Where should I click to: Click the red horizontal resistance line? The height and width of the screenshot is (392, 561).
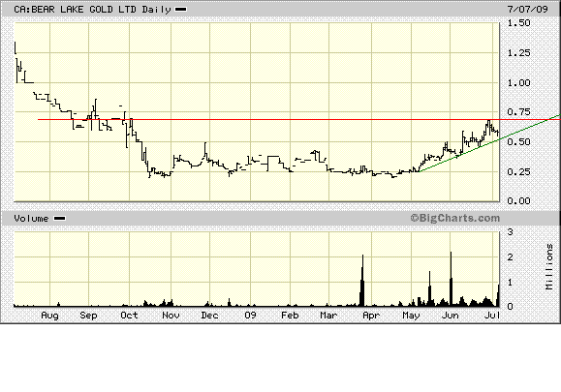299,119
